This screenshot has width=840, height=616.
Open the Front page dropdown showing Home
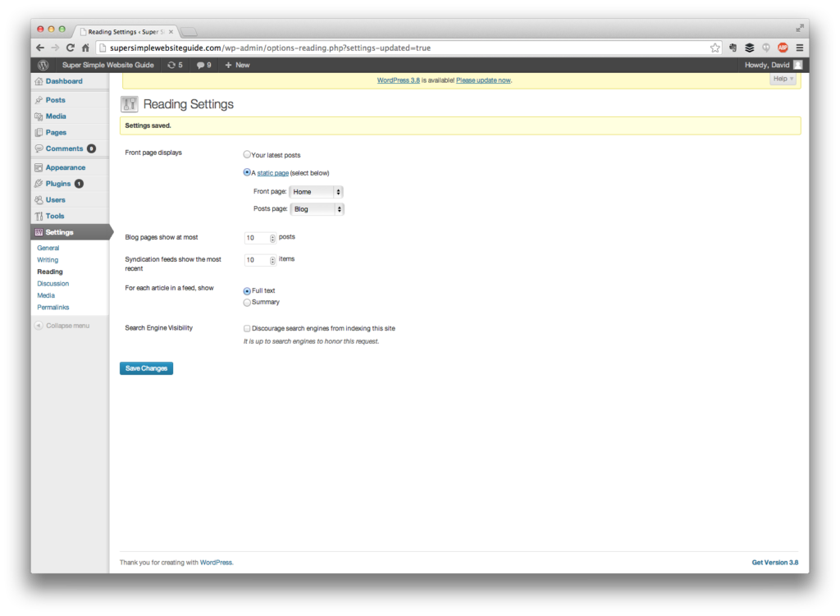316,192
